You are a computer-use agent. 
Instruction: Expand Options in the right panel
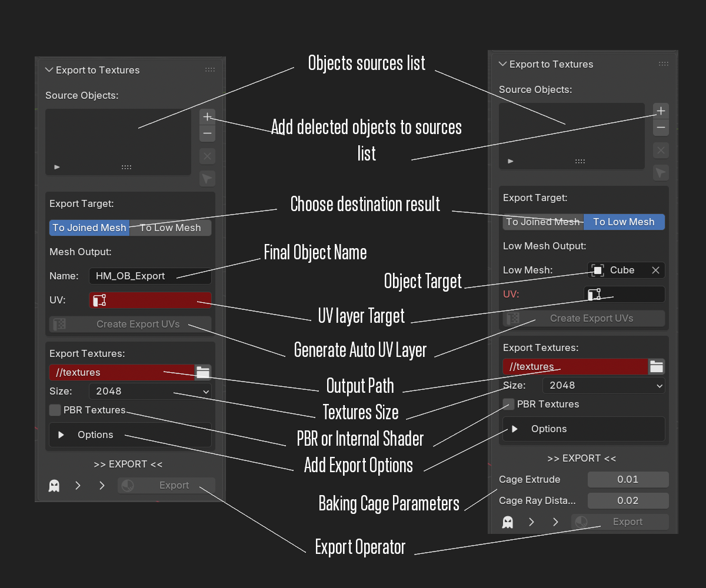515,429
